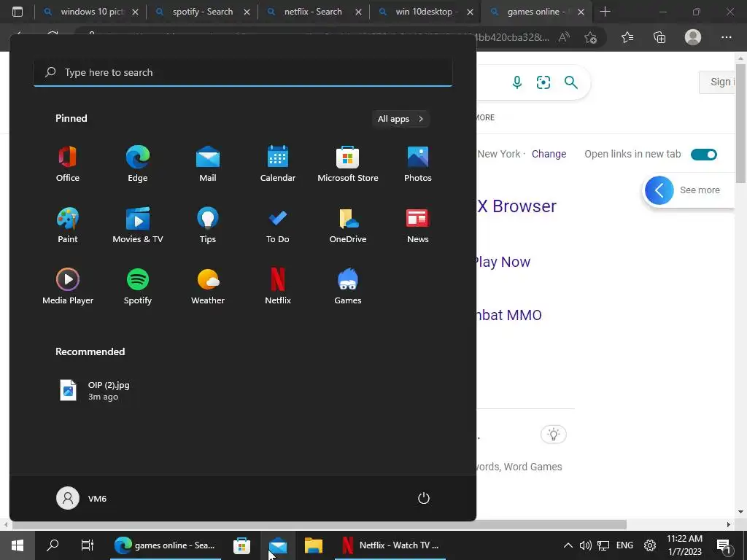
Task: Click the volume speaker tray icon
Action: [586, 545]
